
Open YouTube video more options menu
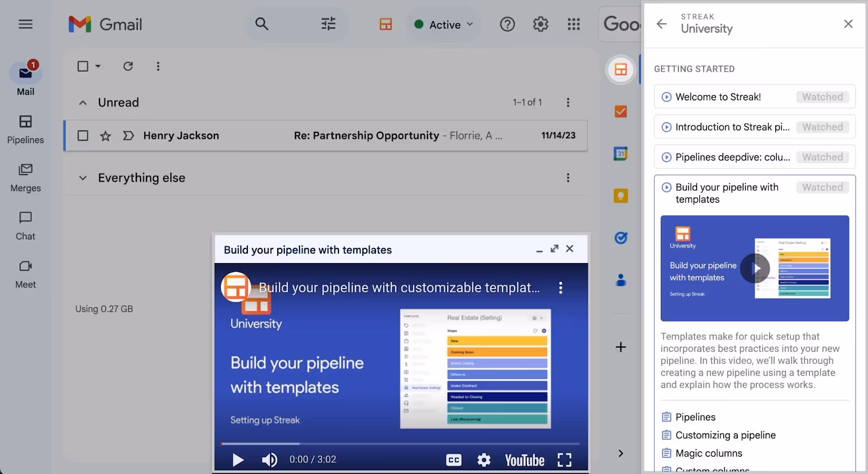560,288
